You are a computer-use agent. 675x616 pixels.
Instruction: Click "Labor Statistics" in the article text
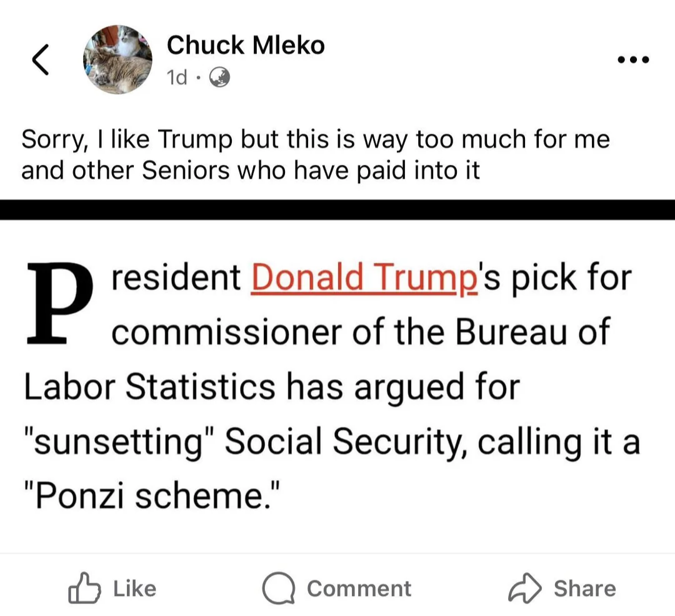(x=149, y=387)
